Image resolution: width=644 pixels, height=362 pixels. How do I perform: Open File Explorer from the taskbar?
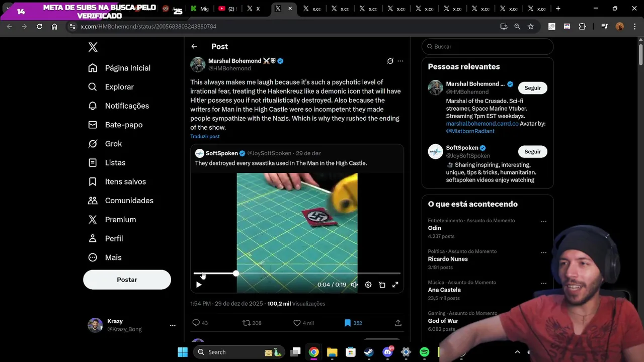tap(332, 352)
